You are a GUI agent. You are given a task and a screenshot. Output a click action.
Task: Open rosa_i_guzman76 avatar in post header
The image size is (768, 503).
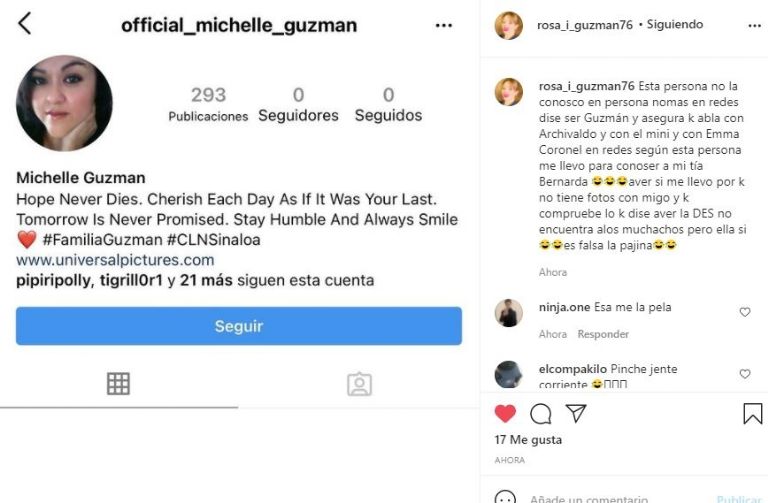point(508,25)
